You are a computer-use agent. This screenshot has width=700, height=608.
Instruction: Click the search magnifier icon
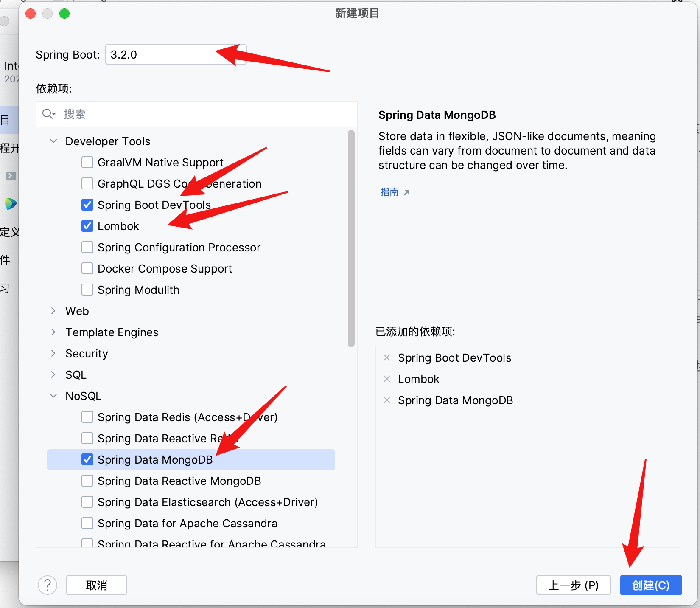pyautogui.click(x=48, y=114)
